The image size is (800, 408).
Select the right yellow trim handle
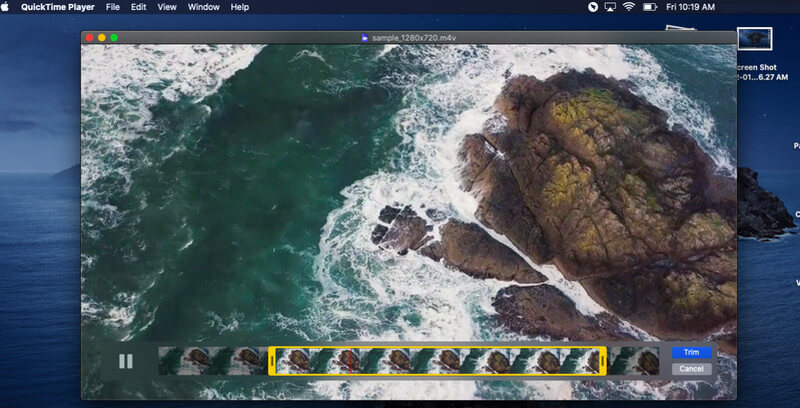point(603,361)
